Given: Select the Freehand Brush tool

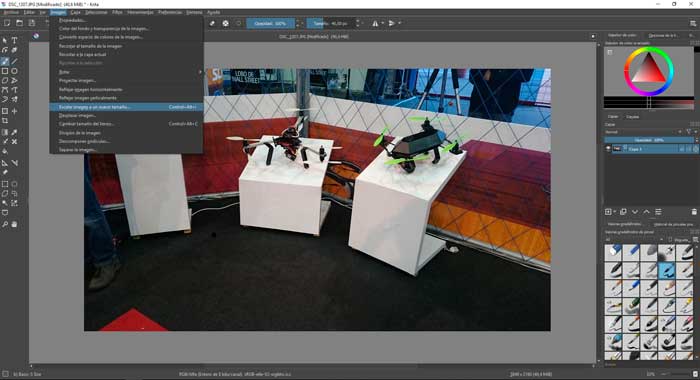Looking at the screenshot, I should [x=5, y=61].
